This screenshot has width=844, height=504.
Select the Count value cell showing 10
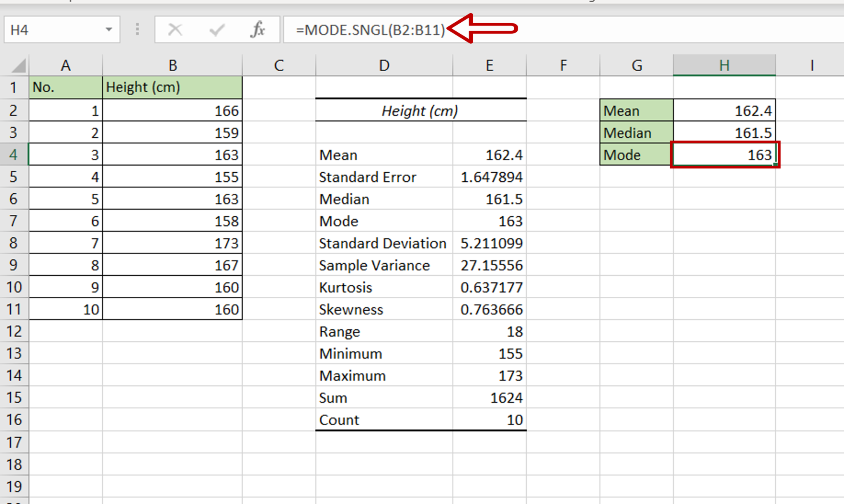point(490,420)
